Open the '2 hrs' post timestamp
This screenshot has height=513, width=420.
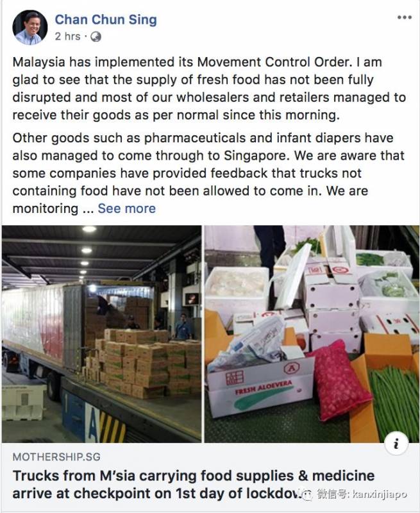click(67, 37)
